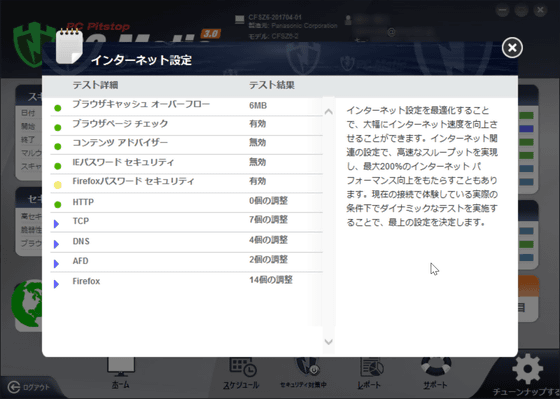Open レポート in the main window
This screenshot has width=560, height=399.
pyautogui.click(x=369, y=373)
